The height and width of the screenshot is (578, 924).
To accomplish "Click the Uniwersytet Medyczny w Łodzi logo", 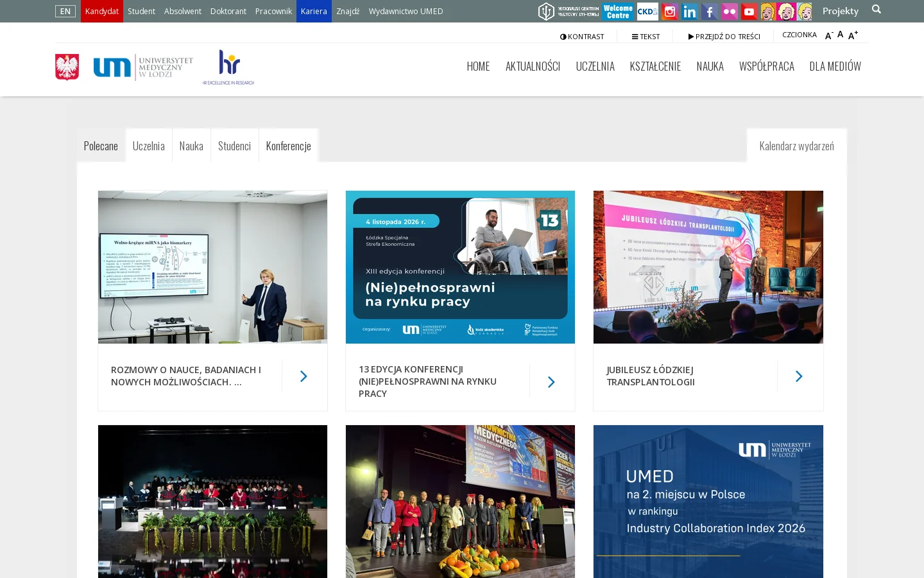I will [x=143, y=67].
